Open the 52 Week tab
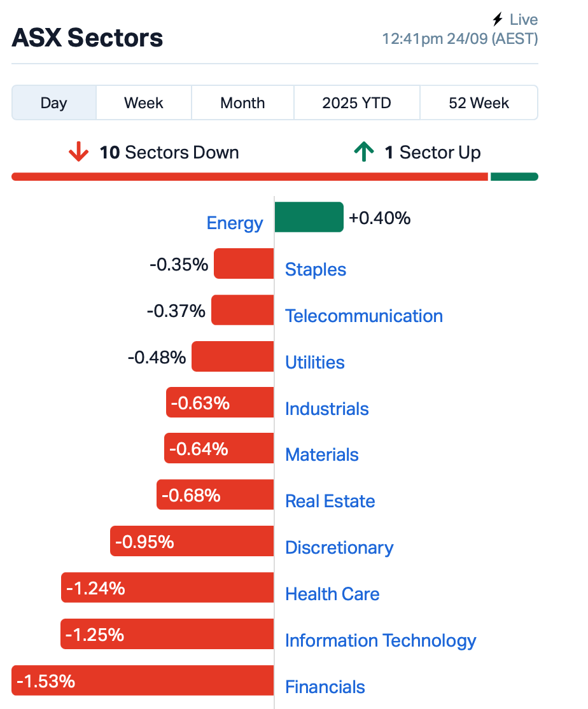This screenshot has width=588, height=709. click(479, 103)
